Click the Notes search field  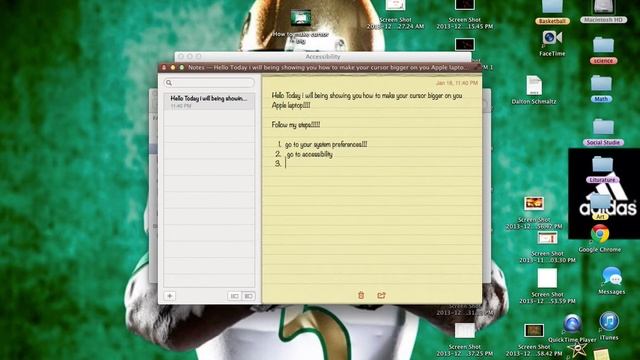pos(209,83)
